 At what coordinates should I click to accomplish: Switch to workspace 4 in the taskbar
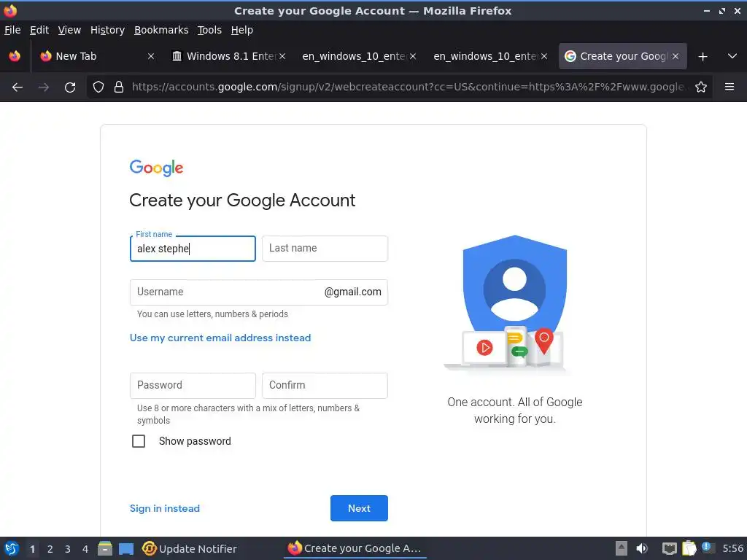(85, 549)
